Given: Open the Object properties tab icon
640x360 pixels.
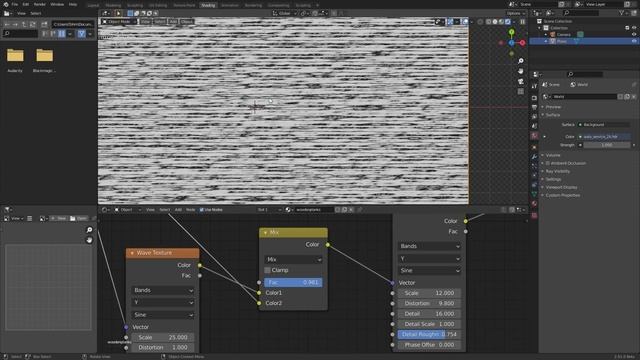Looking at the screenshot, I should coord(534,147).
